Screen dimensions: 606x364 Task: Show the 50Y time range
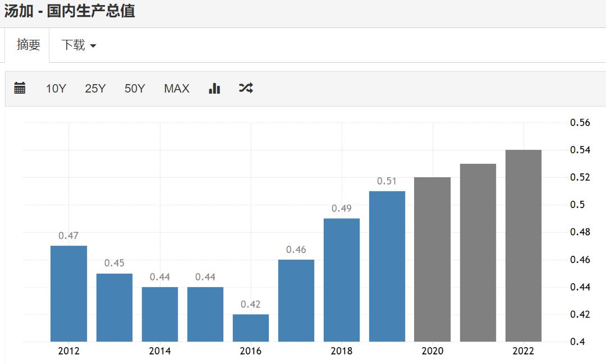pyautogui.click(x=135, y=89)
